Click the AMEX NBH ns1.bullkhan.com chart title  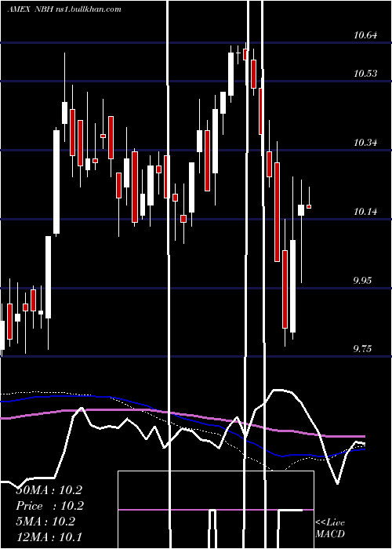click(64, 9)
